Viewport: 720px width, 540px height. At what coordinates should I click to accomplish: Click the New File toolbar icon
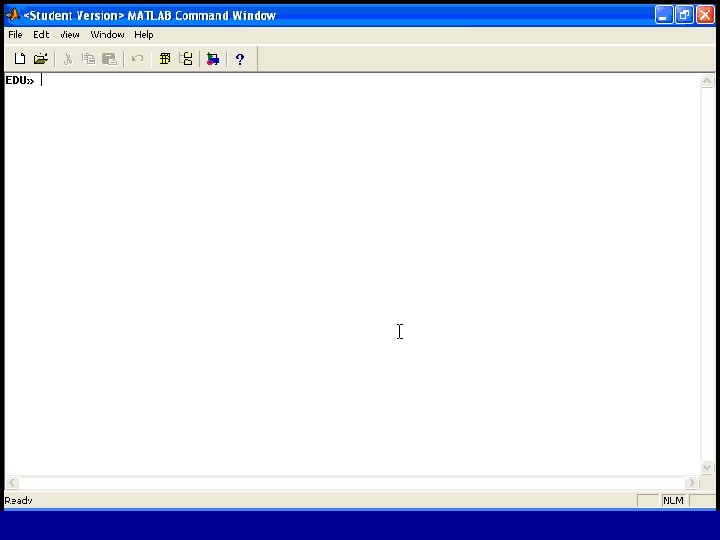(20, 58)
